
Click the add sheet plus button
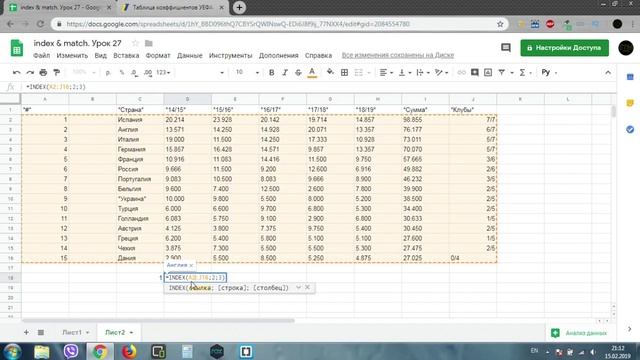coord(26,333)
